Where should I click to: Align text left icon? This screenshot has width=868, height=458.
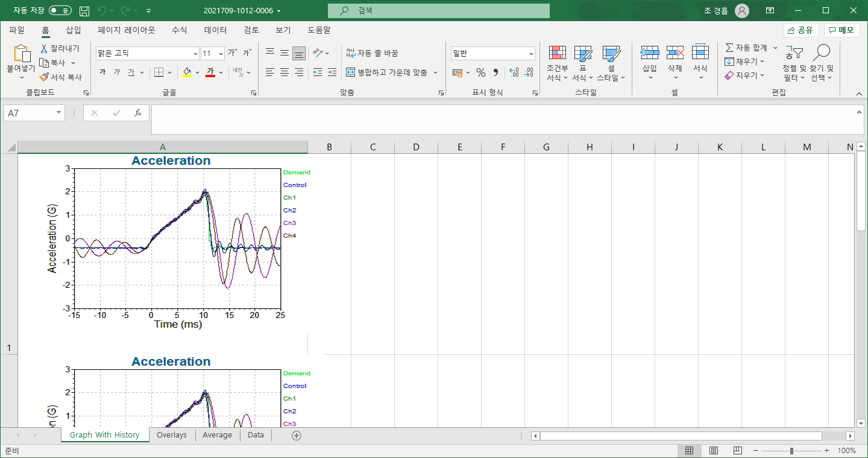tap(270, 72)
